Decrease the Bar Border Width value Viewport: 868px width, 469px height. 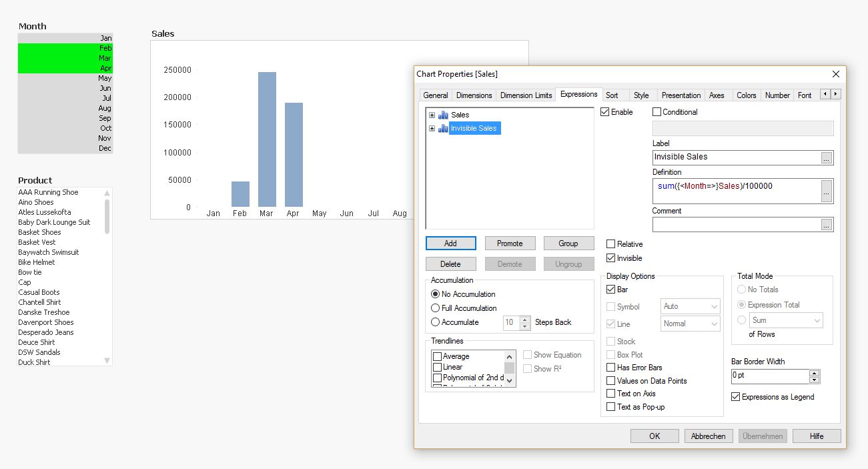814,380
